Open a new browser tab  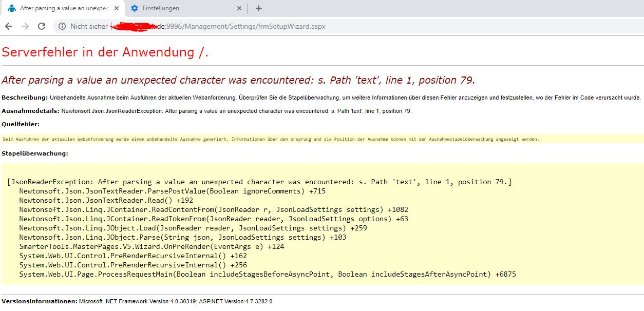tap(258, 8)
